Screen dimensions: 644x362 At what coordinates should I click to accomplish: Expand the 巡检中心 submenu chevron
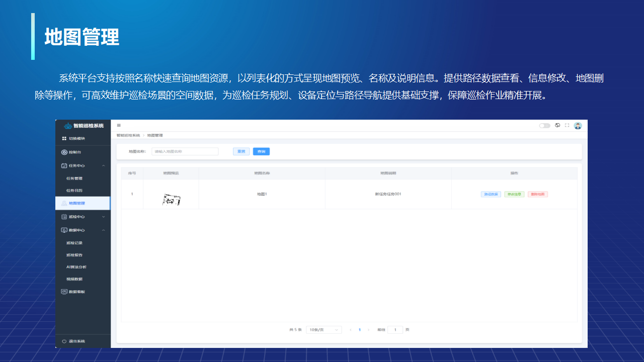tap(103, 217)
